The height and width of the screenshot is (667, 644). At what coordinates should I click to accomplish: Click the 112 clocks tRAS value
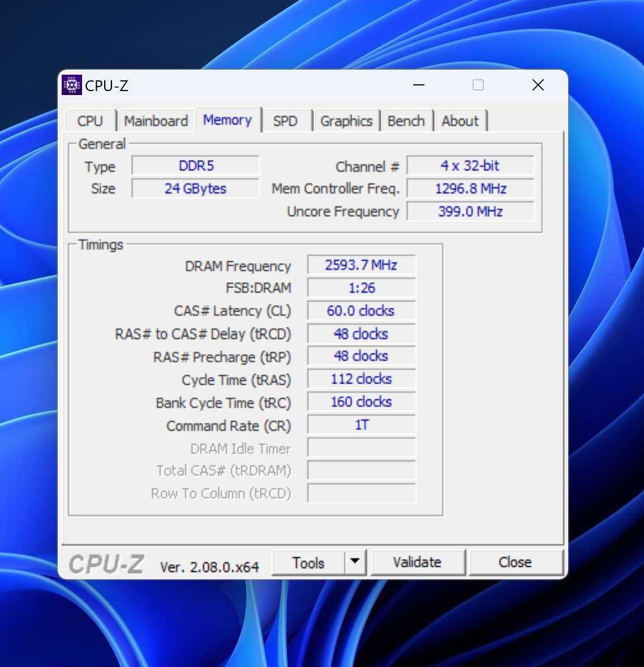click(x=362, y=379)
